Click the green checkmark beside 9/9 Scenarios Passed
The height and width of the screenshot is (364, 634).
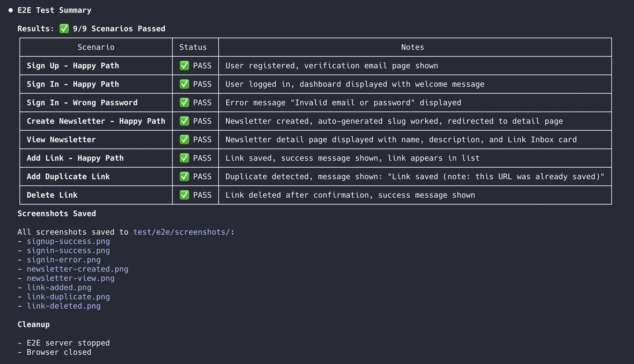pos(64,28)
